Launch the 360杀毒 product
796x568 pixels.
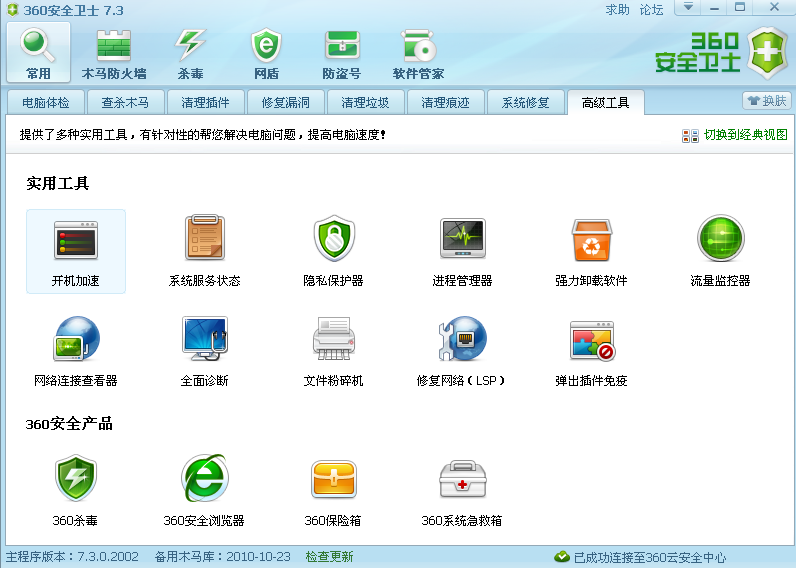pyautogui.click(x=76, y=490)
